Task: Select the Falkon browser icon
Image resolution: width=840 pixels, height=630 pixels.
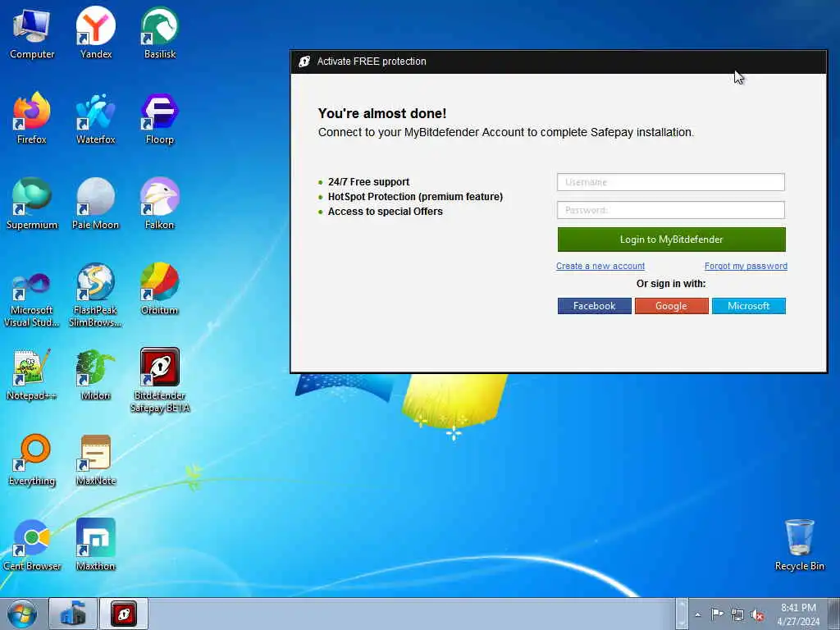Action: 160,203
